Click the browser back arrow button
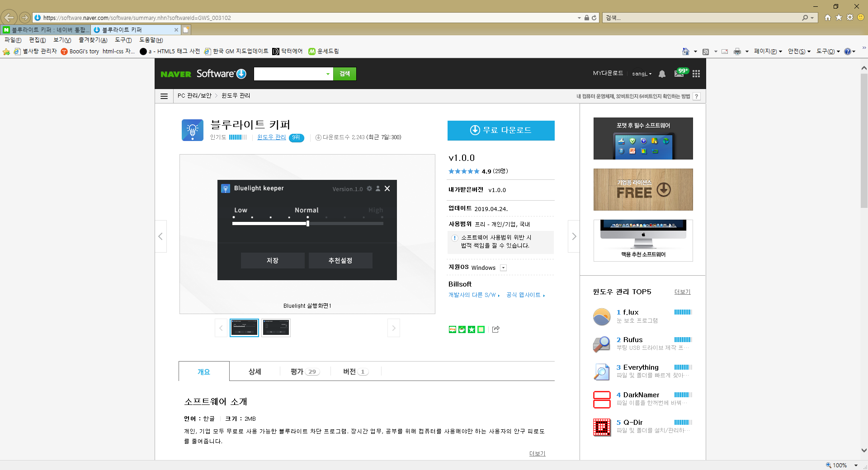 click(9, 18)
